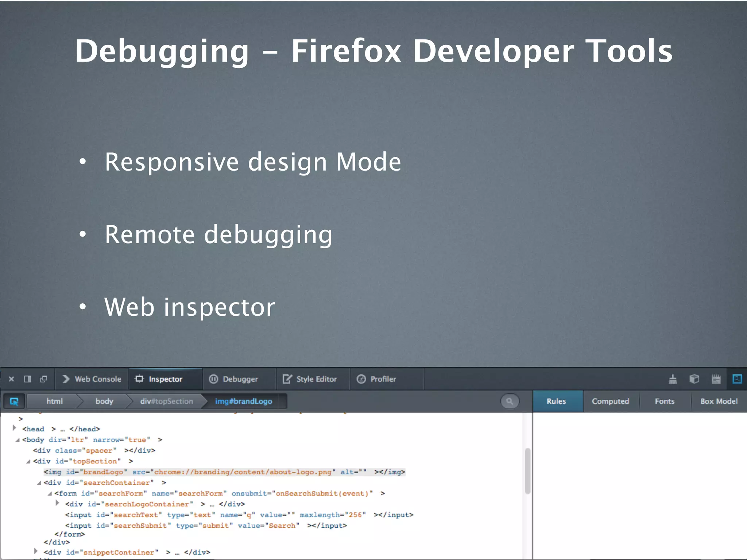Open Scratchpad notepad icon
This screenshot has width=747, height=560.
pos(716,379)
